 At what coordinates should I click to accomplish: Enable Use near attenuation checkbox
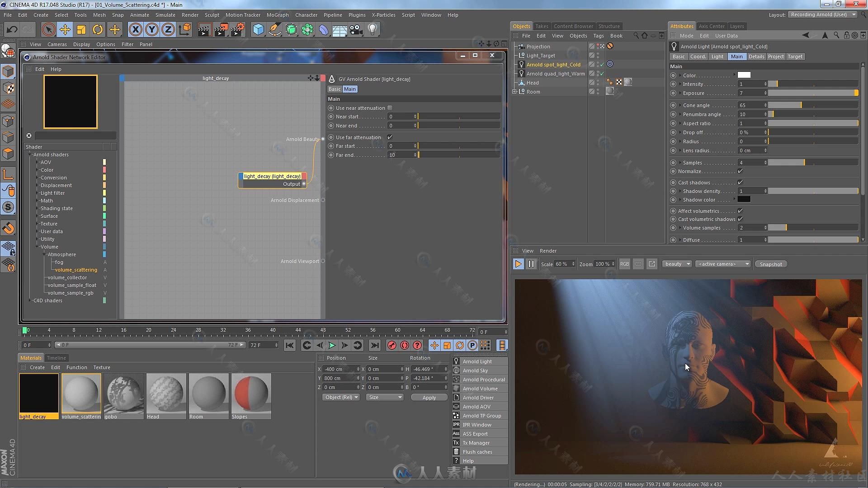390,108
